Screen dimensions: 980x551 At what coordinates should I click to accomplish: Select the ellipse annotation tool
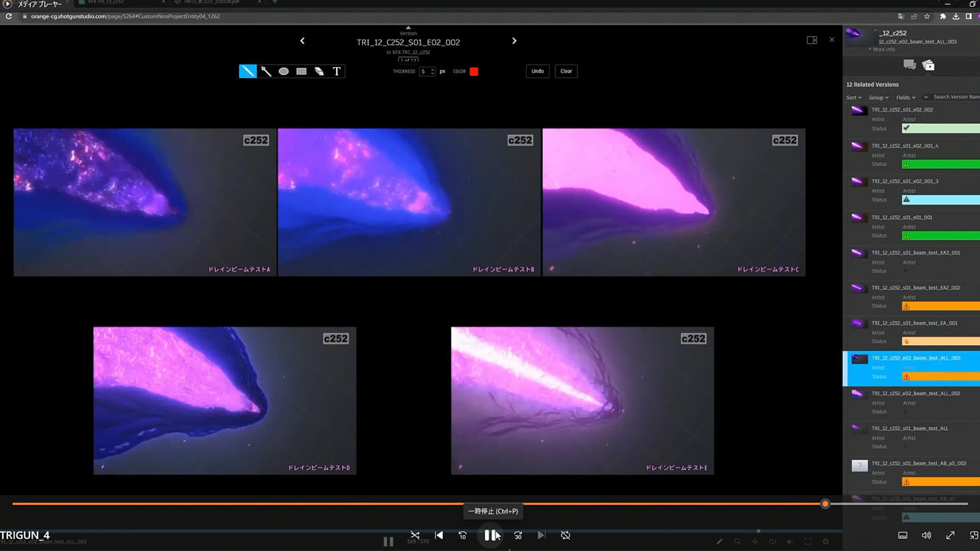(284, 71)
